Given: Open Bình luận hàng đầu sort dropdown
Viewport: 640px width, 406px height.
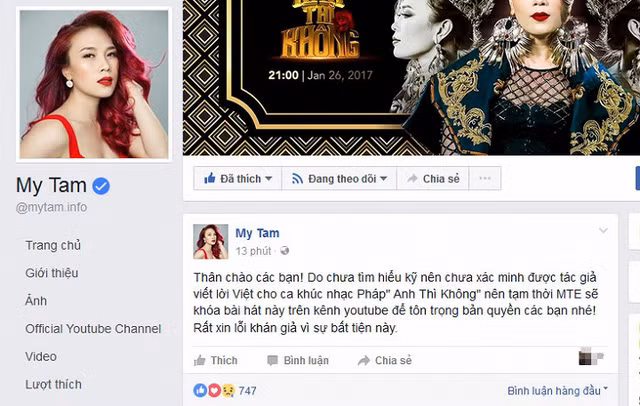Looking at the screenshot, I should click(558, 390).
